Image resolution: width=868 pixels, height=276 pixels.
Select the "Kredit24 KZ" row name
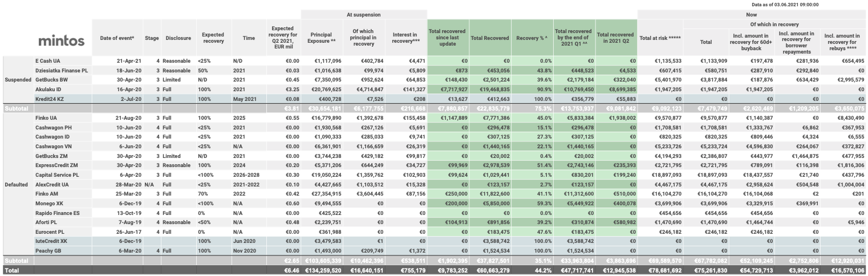[50, 100]
